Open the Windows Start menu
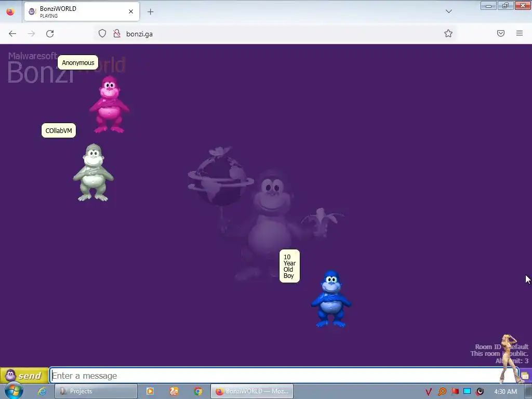 click(x=14, y=391)
